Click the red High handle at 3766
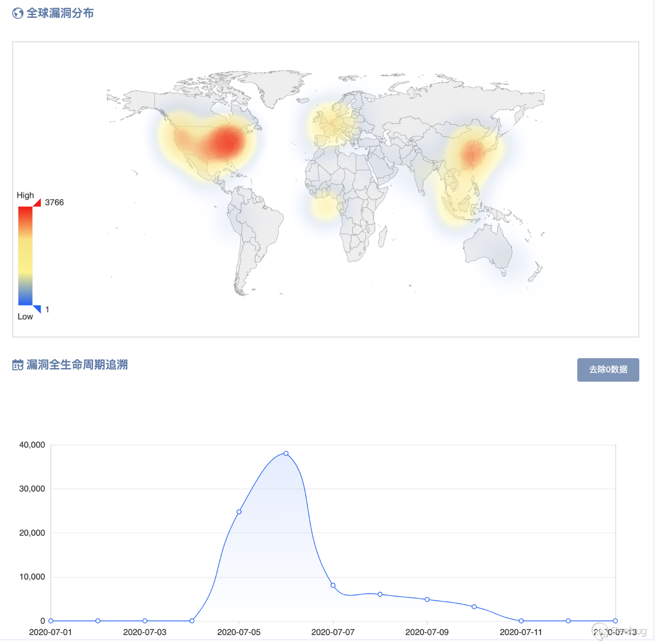This screenshot has height=644, width=660. [37, 203]
